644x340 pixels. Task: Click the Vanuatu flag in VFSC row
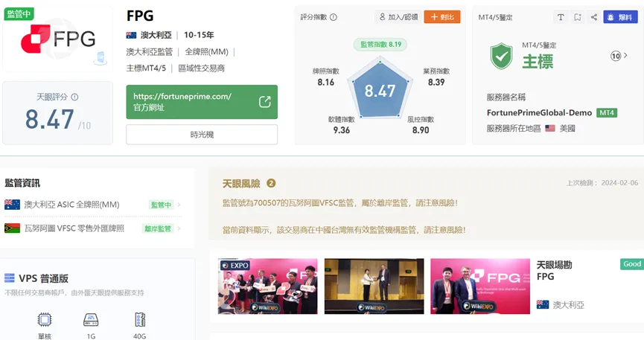coord(12,228)
